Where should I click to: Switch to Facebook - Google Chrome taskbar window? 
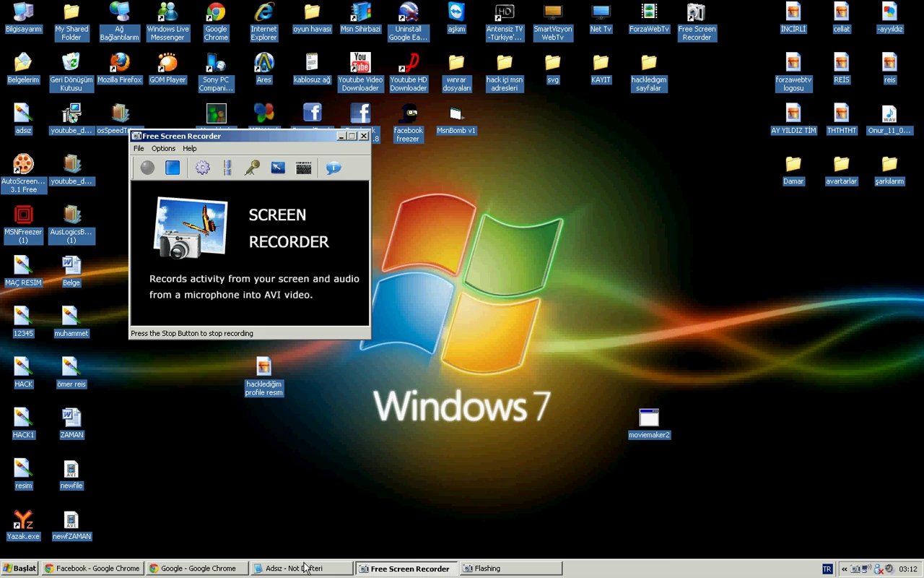92,569
